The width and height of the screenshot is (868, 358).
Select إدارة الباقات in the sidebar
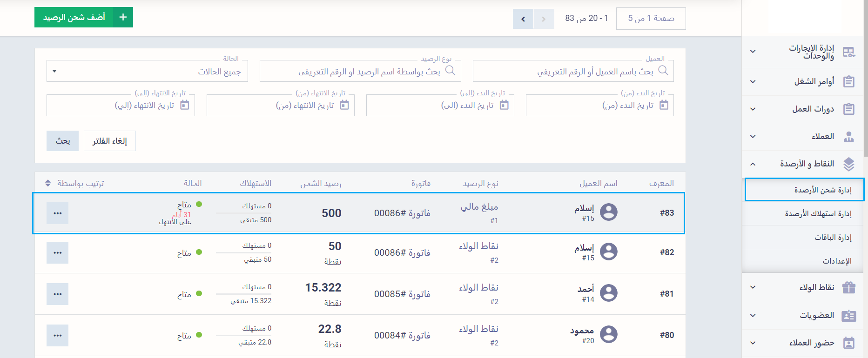[832, 237]
